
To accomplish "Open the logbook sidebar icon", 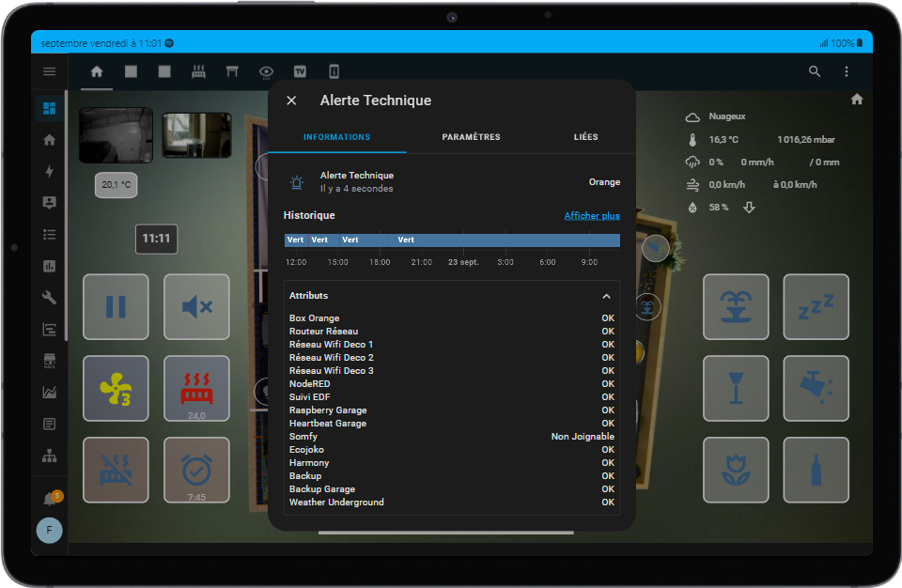I will click(50, 424).
